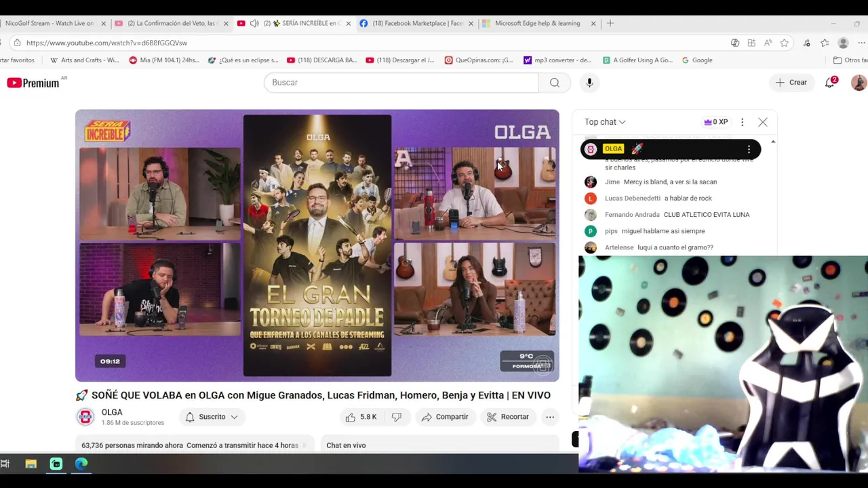This screenshot has height=488, width=868.
Task: Open Google bookmark
Action: 697,60
